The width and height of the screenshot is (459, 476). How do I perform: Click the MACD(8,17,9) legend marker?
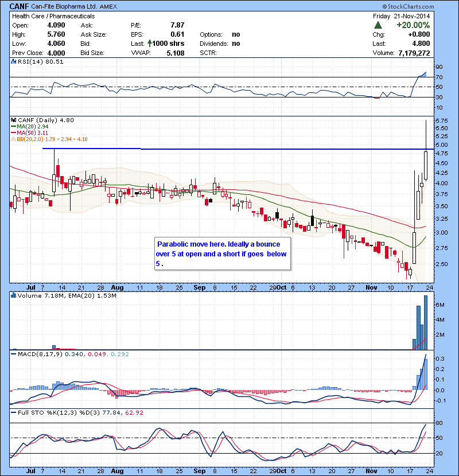point(13,354)
